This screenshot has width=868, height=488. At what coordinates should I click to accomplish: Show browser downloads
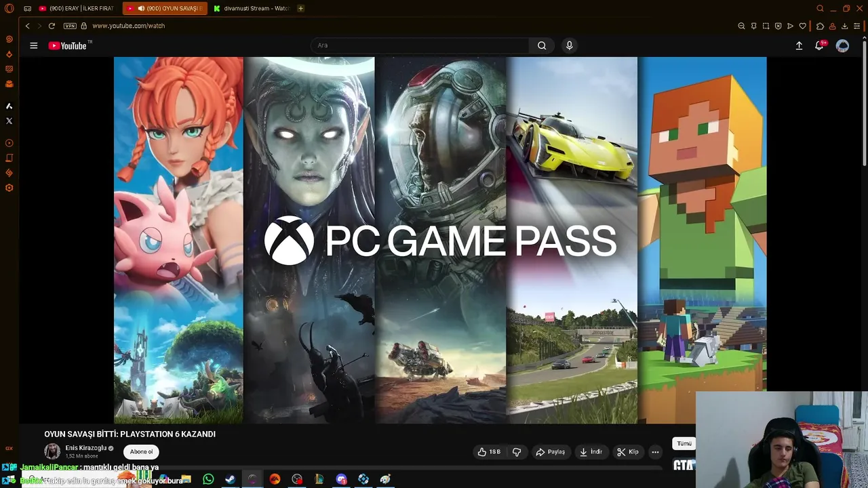pyautogui.click(x=844, y=26)
